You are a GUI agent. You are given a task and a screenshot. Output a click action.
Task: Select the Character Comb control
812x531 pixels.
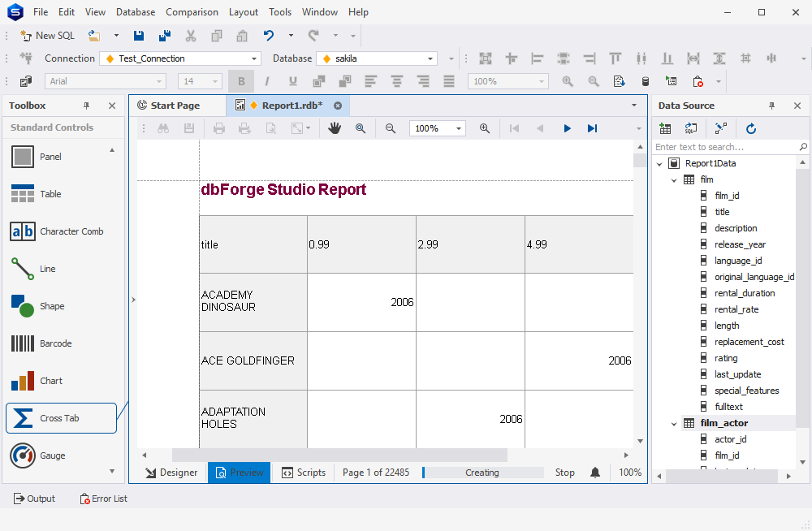click(61, 231)
